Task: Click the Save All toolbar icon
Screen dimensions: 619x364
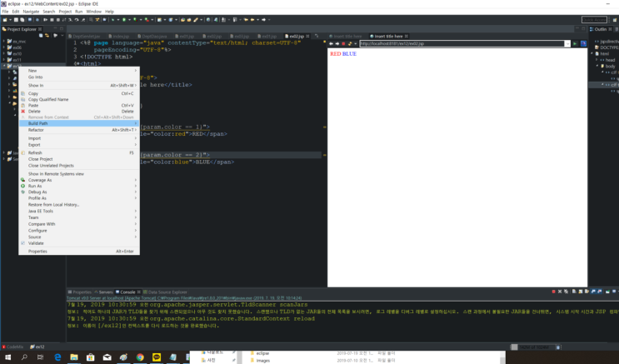Action: point(22,20)
